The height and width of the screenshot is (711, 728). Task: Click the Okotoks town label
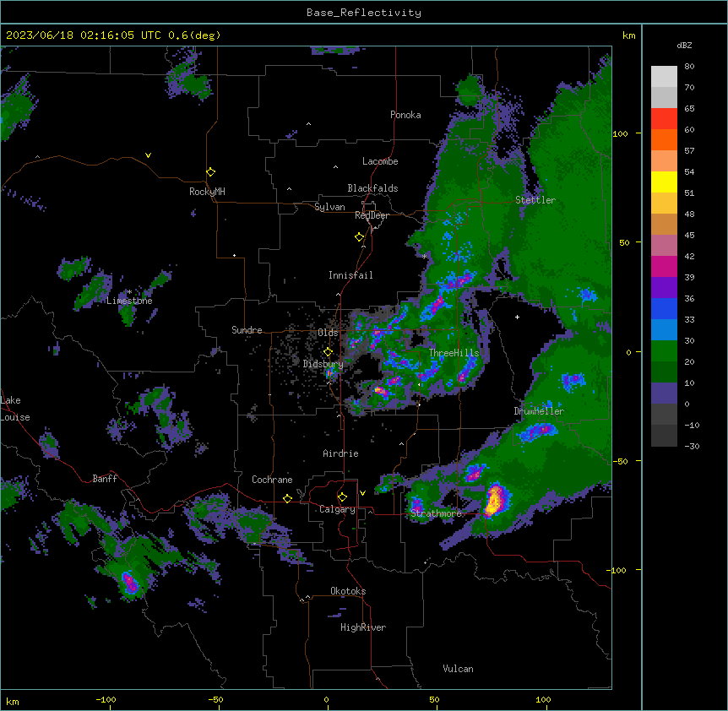coord(348,591)
